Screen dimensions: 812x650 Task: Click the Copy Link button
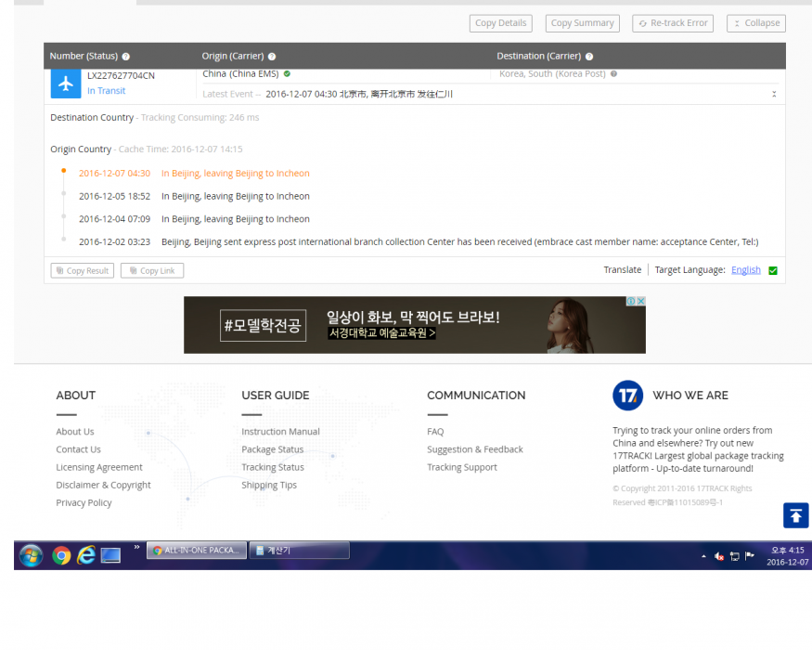click(x=152, y=270)
